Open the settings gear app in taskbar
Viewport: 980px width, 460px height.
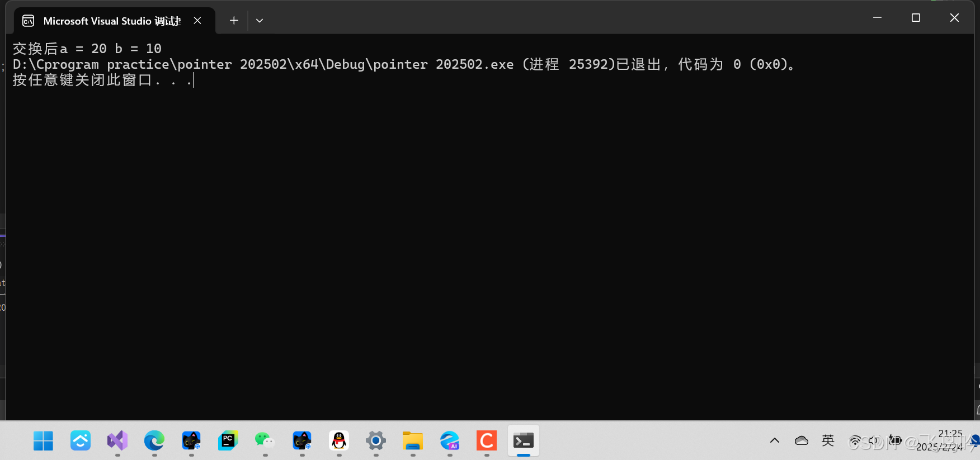point(375,441)
